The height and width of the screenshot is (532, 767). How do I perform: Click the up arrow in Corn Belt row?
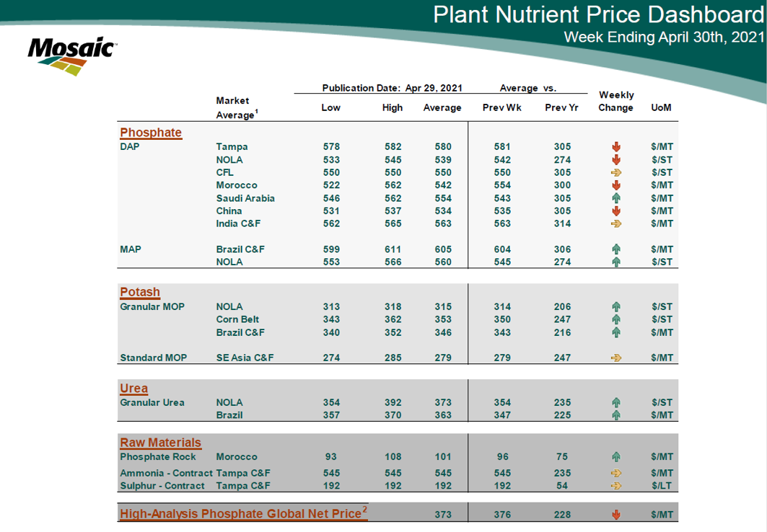(x=616, y=320)
